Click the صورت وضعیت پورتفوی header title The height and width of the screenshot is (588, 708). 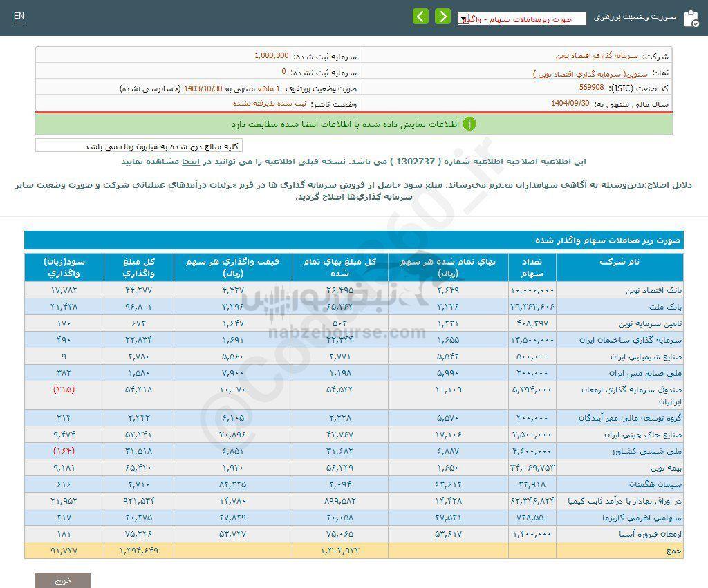click(635, 17)
